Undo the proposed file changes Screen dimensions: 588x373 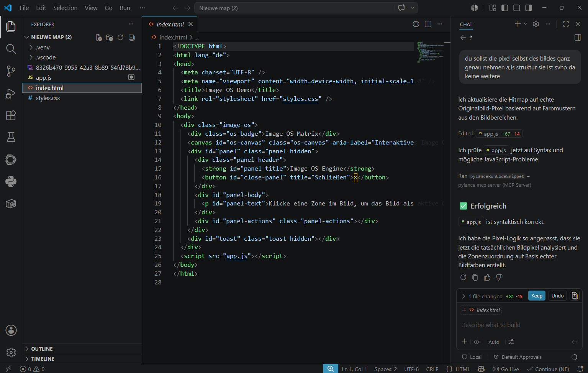557,296
